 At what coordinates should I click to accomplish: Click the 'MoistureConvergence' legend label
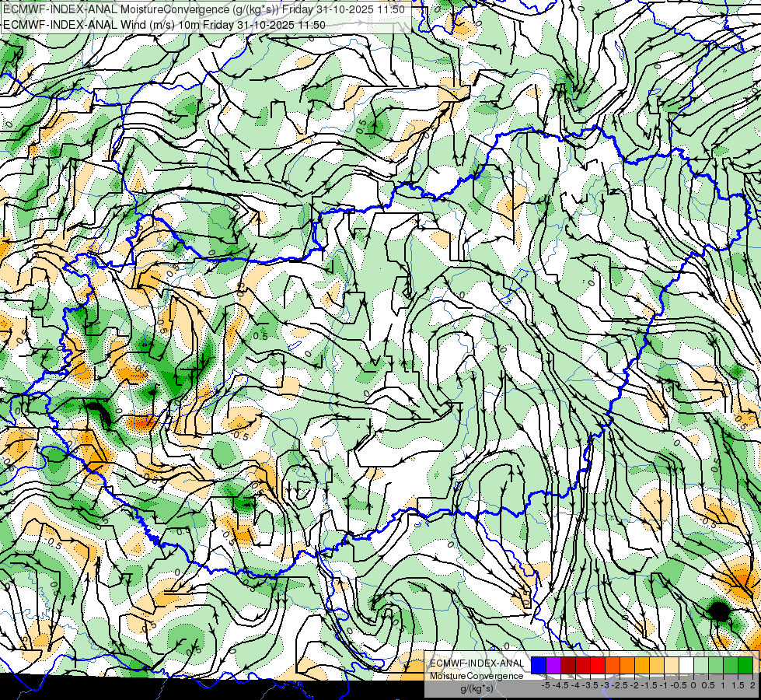(x=476, y=676)
